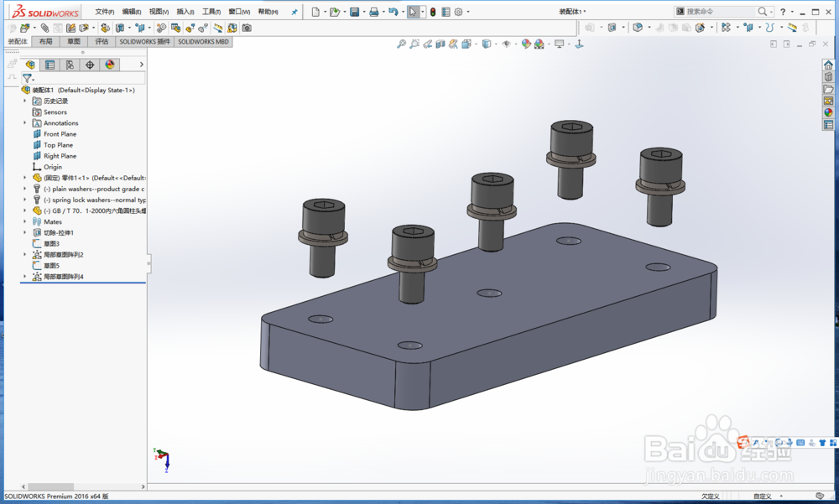Open the Options gear icon
839x504 pixels.
459,12
